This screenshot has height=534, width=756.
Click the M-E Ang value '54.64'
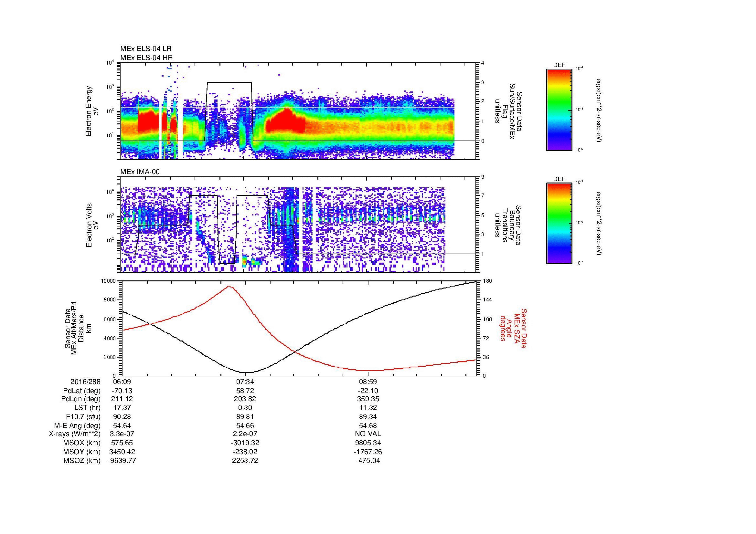coord(122,426)
